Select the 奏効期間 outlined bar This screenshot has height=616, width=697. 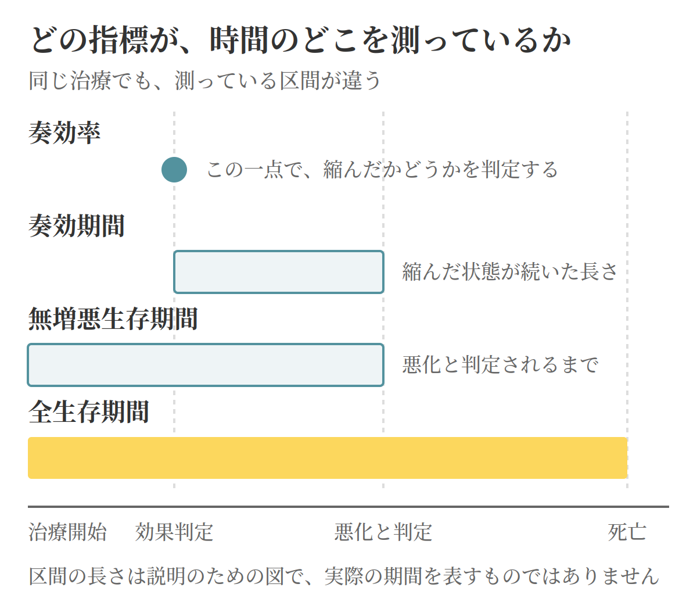click(x=279, y=272)
